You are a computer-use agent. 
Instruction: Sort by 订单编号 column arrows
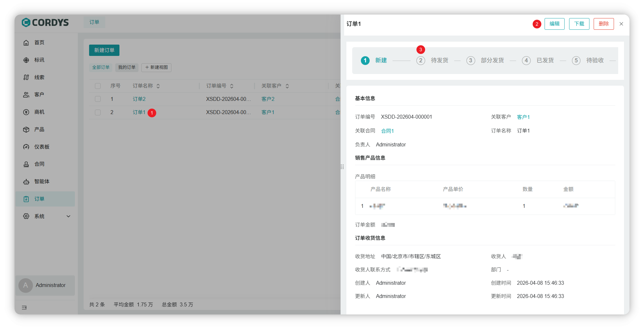pyautogui.click(x=232, y=86)
